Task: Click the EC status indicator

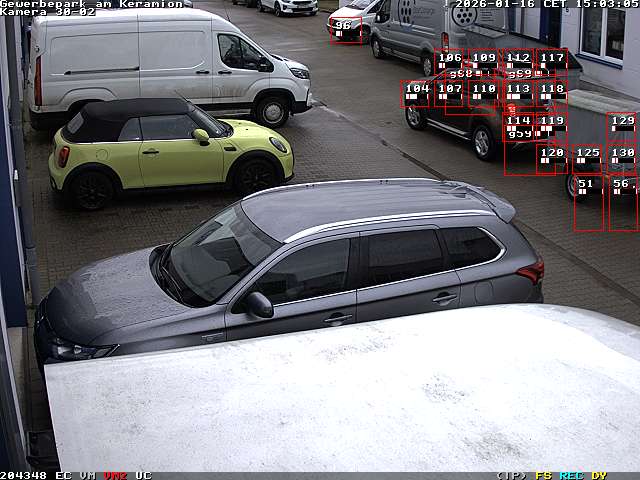Action: point(63,475)
